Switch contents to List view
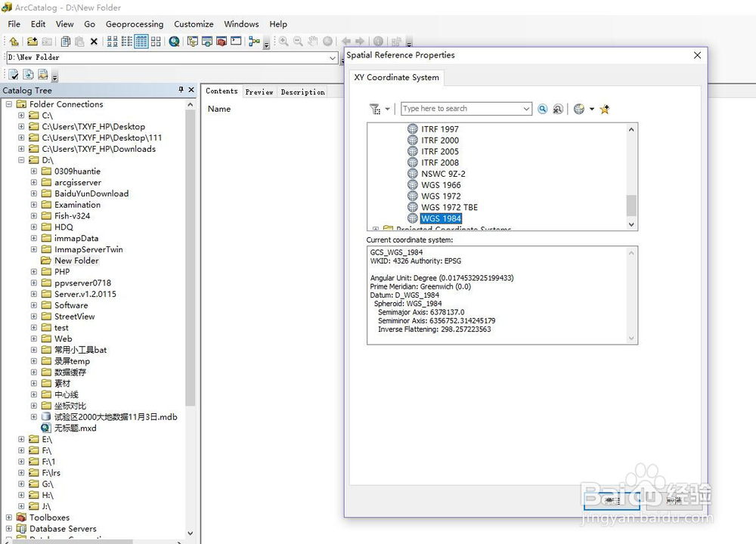 127,42
